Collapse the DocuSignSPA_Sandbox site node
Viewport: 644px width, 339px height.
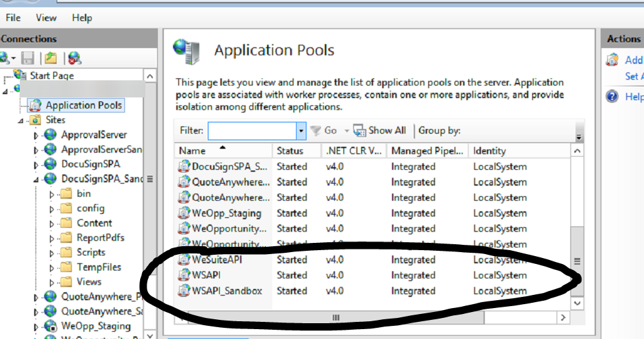[36, 180]
